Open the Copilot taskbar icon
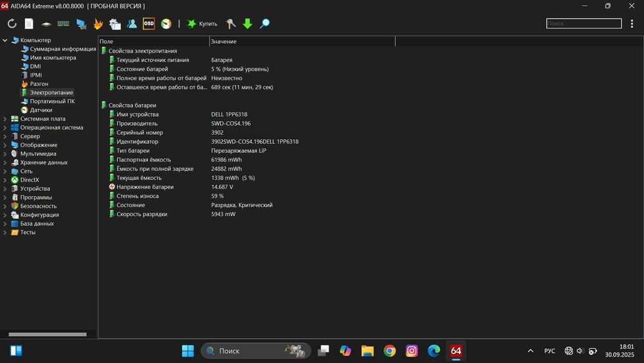644x363 pixels. tap(345, 351)
